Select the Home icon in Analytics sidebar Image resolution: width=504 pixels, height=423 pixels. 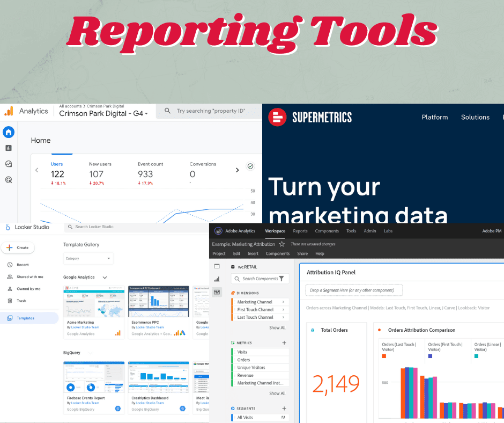[8, 132]
